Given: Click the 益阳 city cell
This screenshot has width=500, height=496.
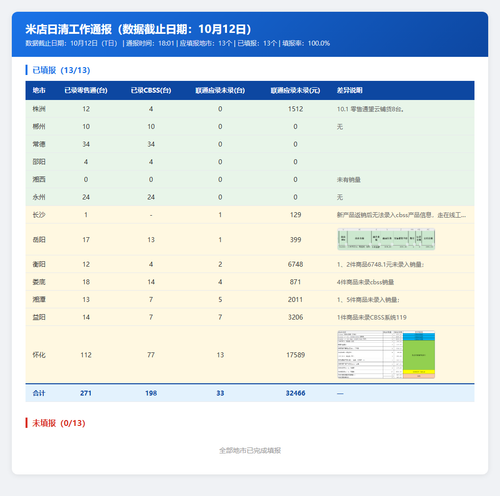Looking at the screenshot, I should point(39,317).
